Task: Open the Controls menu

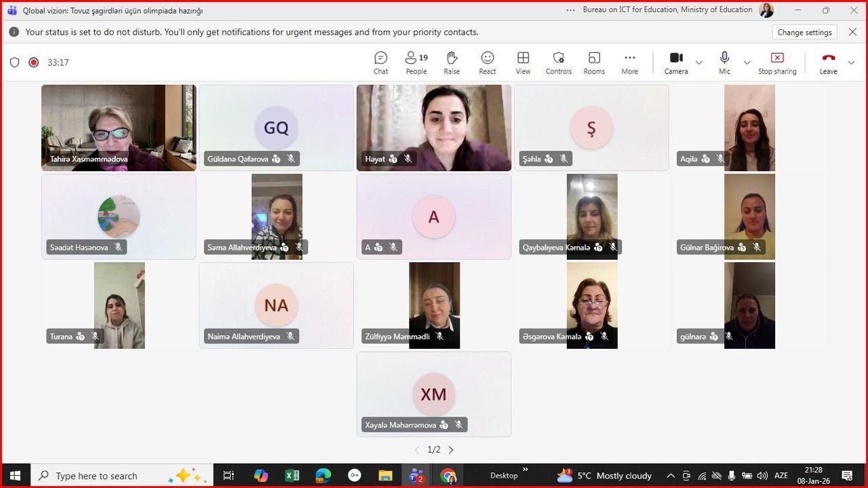Action: tap(558, 62)
